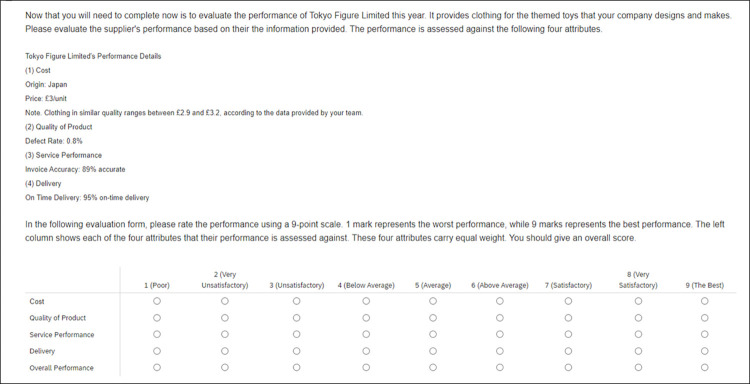
Task: Select 7 (Satisfactory) for Delivery
Action: click(x=568, y=351)
